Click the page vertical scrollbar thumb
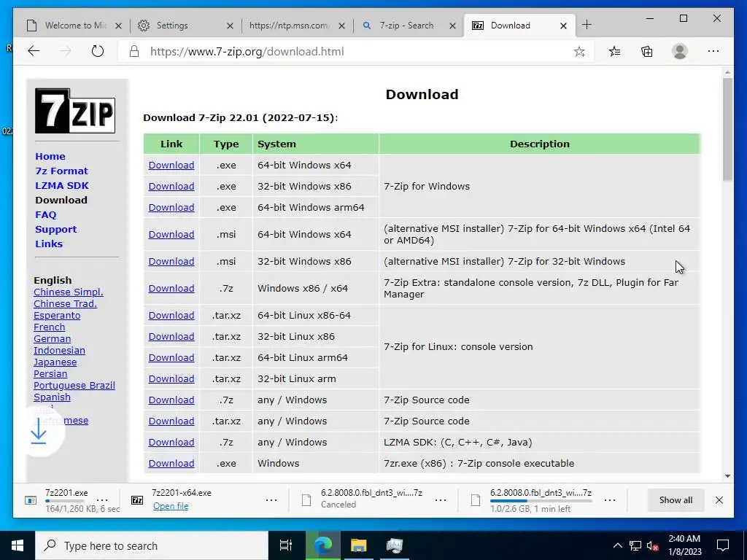Viewport: 747px width, 560px height. click(x=727, y=128)
